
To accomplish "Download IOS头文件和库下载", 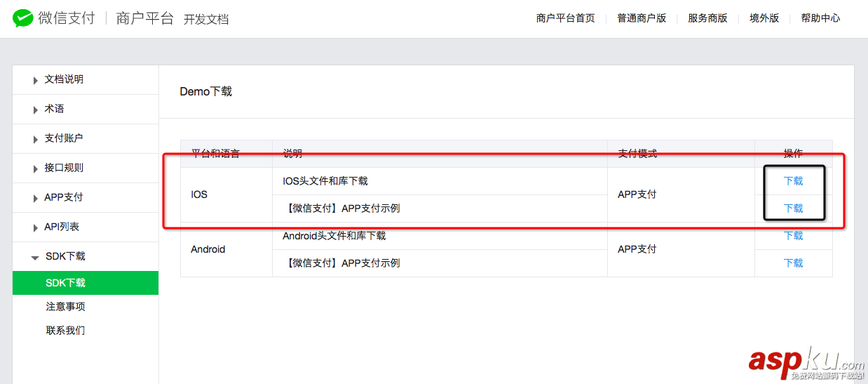I will point(793,181).
